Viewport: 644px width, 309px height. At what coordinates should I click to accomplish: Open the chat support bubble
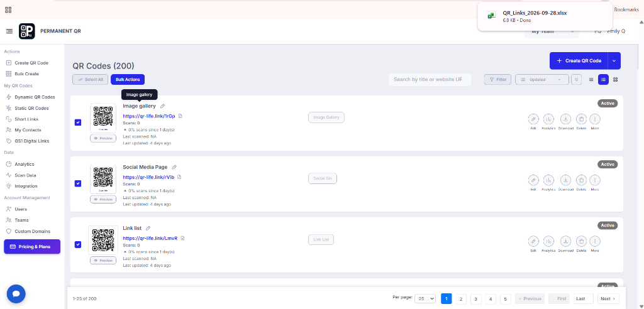[x=16, y=294]
